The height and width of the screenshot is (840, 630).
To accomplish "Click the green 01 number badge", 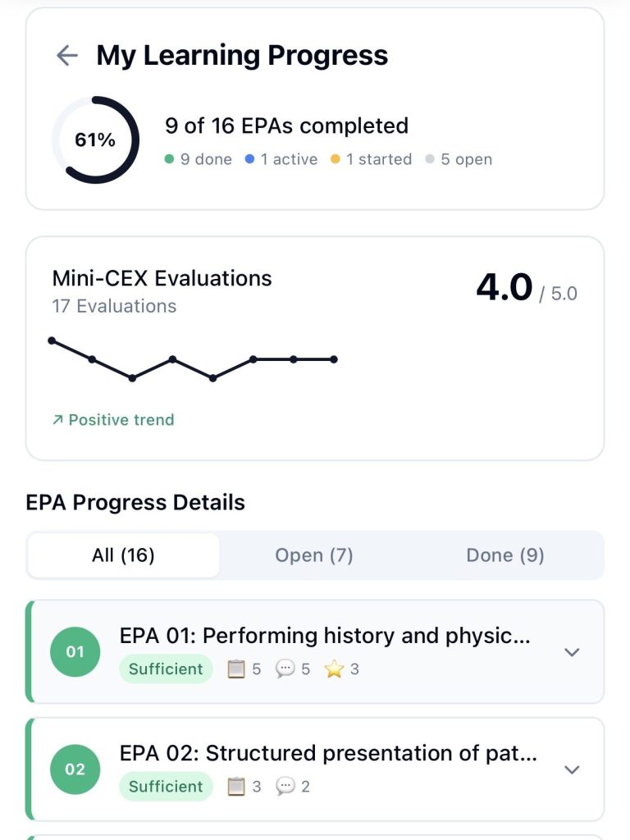I will tap(75, 652).
